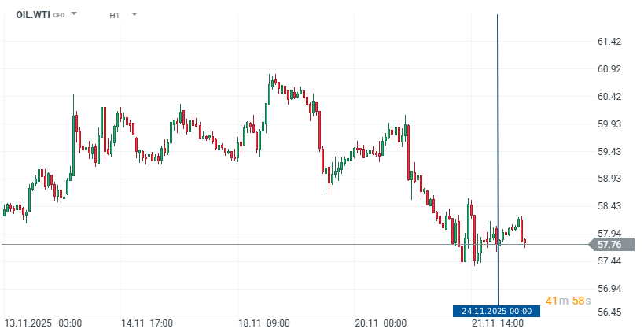Click the last red candle on the chart
The width and height of the screenshot is (644, 336).
pos(524,242)
